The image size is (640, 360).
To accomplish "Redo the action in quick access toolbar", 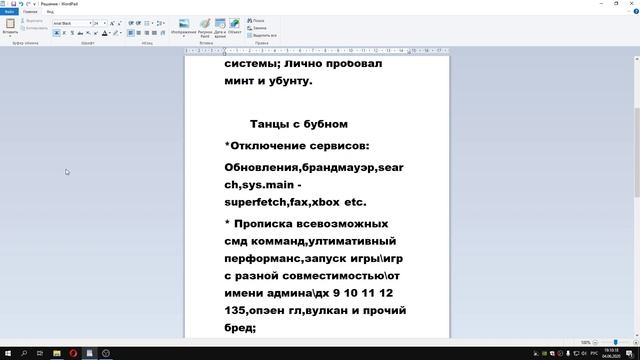I will 28,4.
